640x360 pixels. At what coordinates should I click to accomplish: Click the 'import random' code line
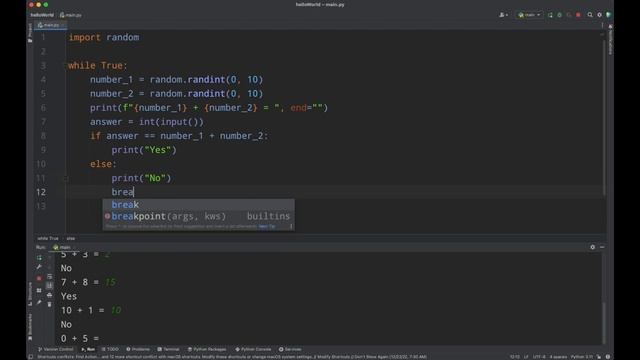(x=104, y=37)
